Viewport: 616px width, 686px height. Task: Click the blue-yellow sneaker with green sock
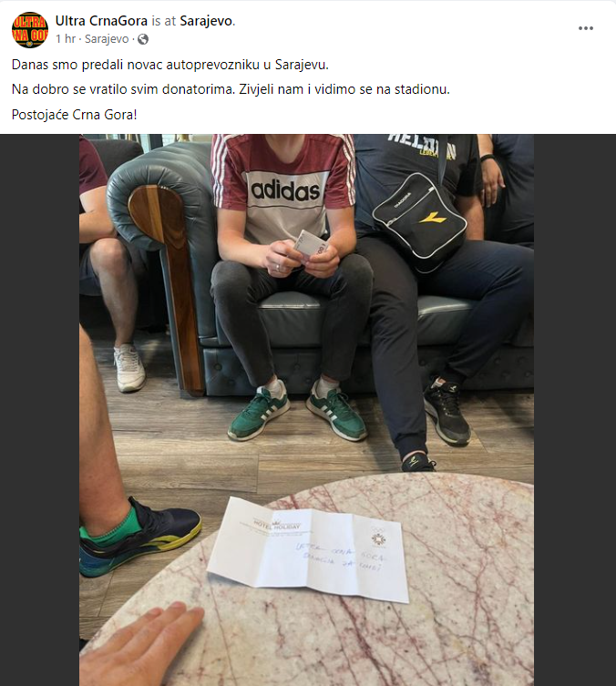[x=139, y=538]
